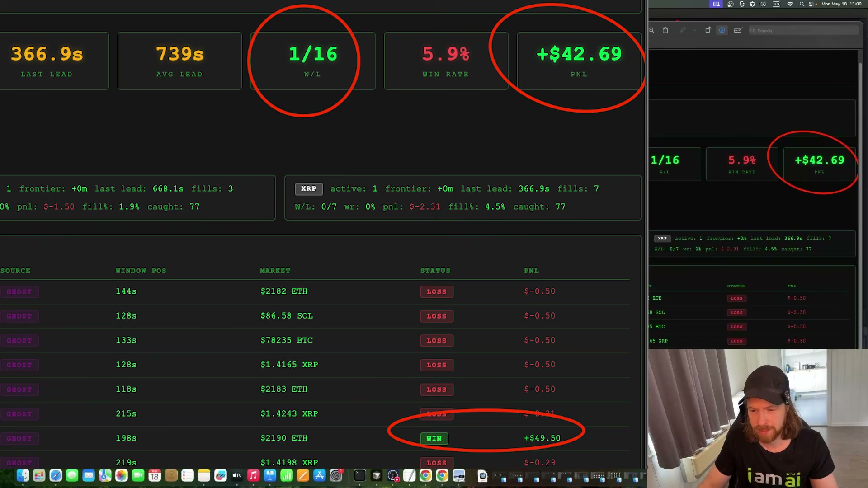Viewport: 868px width, 488px height.
Task: Open Preview from the Dock
Action: (x=459, y=475)
